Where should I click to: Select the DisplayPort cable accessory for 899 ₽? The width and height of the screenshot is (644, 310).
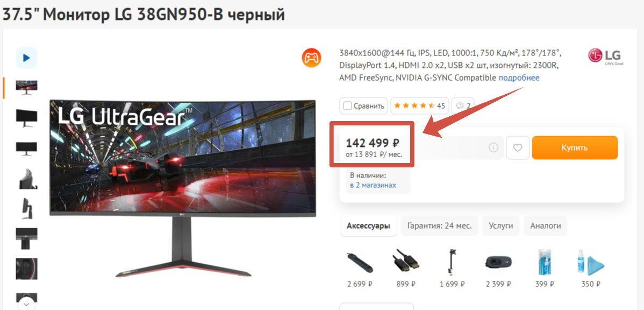coord(406,260)
